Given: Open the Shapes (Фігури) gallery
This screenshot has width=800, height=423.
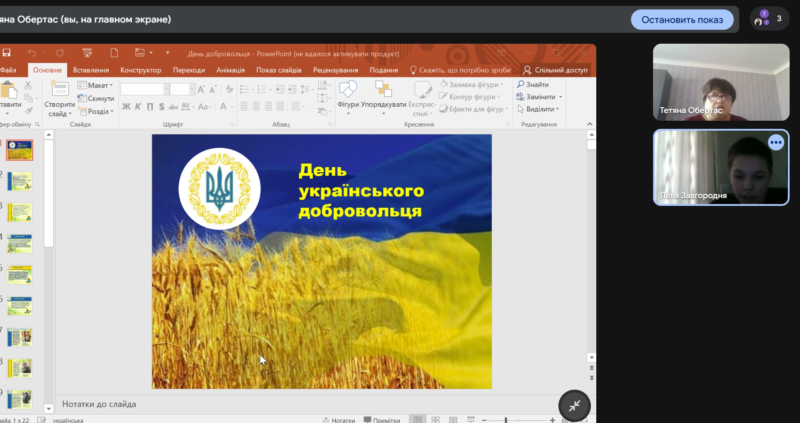Looking at the screenshot, I should pyautogui.click(x=348, y=90).
